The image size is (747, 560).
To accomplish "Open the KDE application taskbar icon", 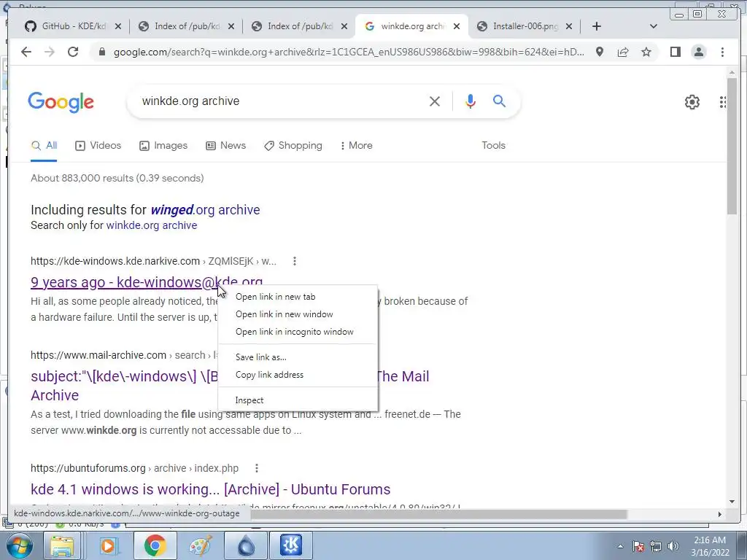I will (291, 545).
